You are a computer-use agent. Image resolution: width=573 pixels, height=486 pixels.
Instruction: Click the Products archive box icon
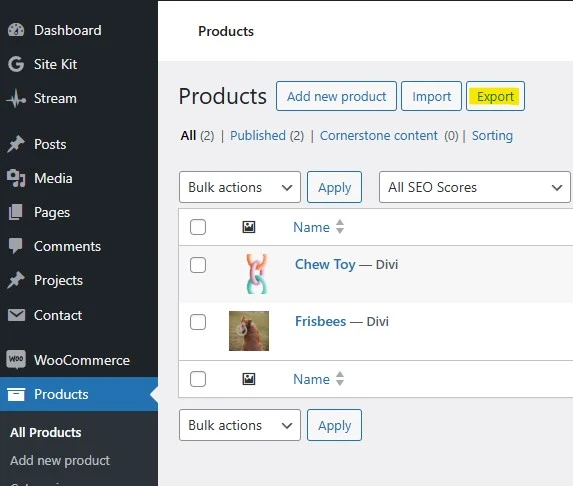tap(16, 394)
